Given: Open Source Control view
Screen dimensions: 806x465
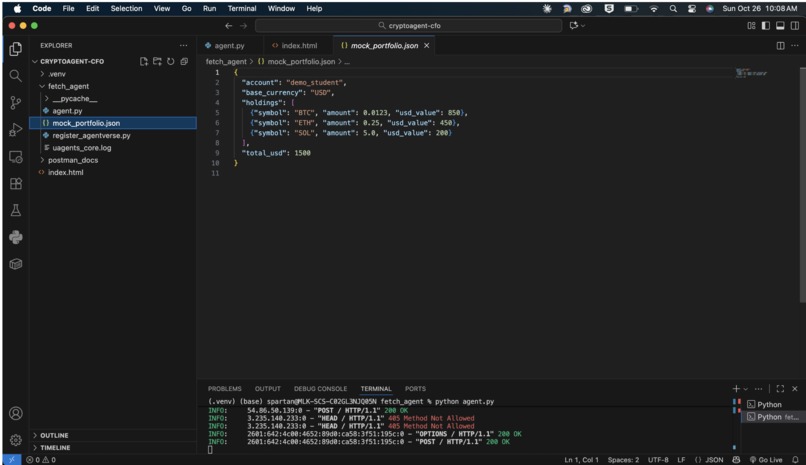Looking at the screenshot, I should (16, 103).
